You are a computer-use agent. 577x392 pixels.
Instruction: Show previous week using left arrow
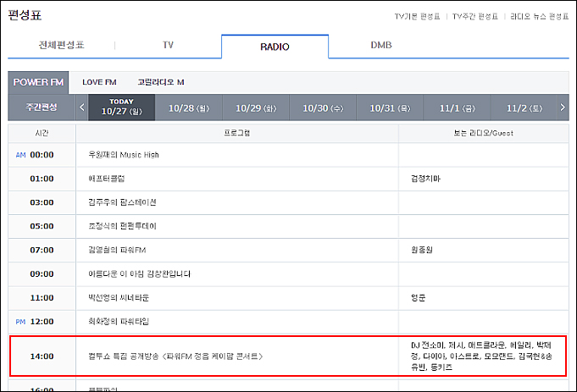tap(81, 108)
